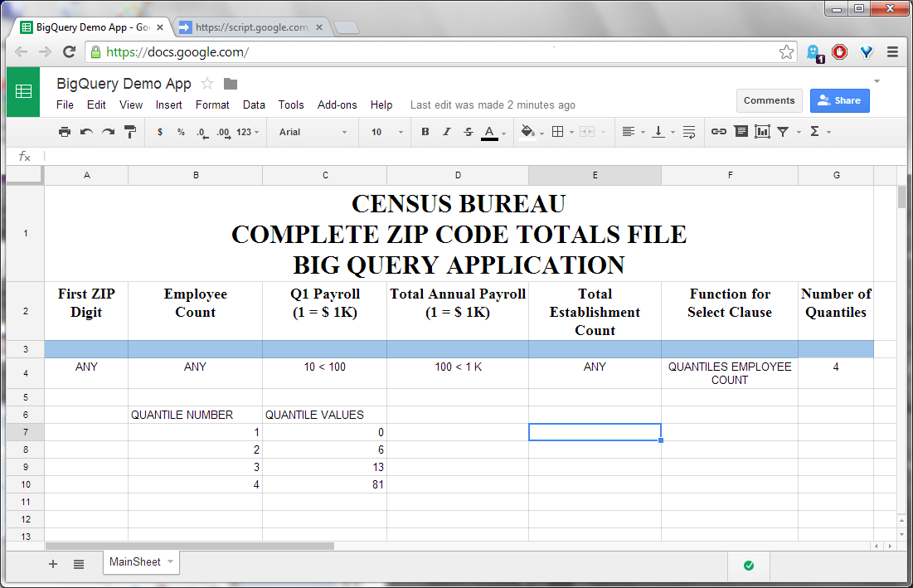This screenshot has height=588, width=913.
Task: Open the Tools menu
Action: (x=291, y=104)
